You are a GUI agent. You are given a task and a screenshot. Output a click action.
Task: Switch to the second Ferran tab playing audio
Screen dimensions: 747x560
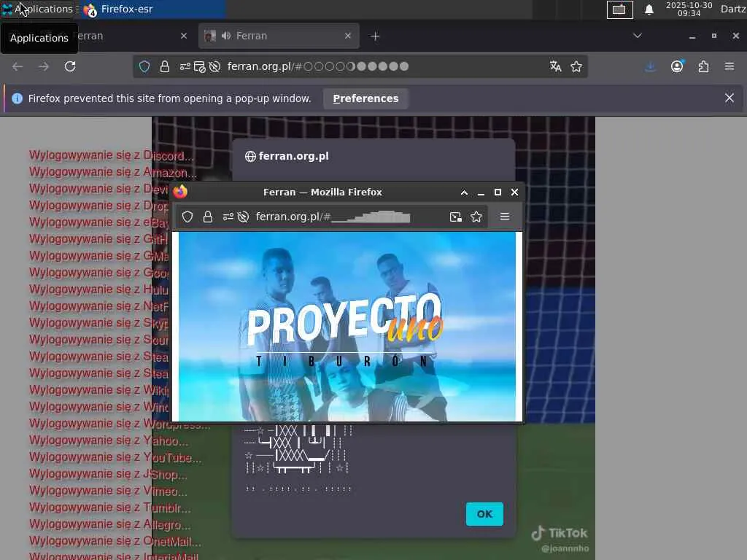278,36
